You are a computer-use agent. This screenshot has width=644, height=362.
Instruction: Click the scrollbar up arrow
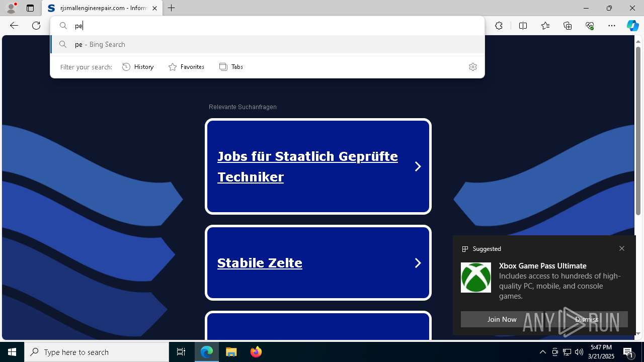pyautogui.click(x=638, y=41)
